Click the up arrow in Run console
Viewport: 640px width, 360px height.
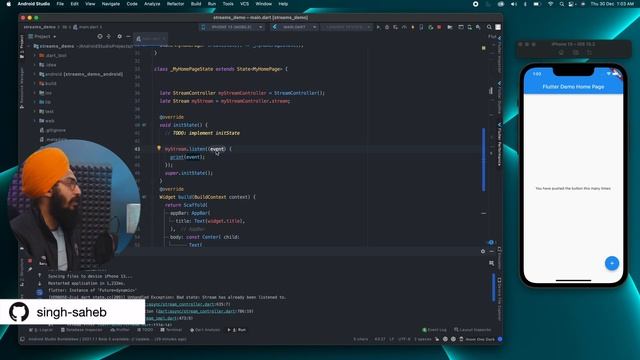(40, 276)
